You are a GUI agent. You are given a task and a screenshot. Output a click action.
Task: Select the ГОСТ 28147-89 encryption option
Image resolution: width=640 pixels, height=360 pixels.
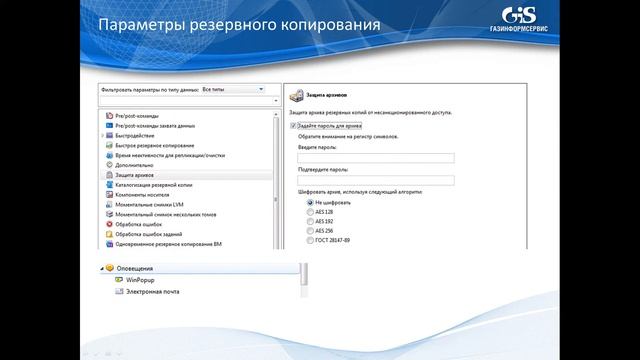click(310, 240)
